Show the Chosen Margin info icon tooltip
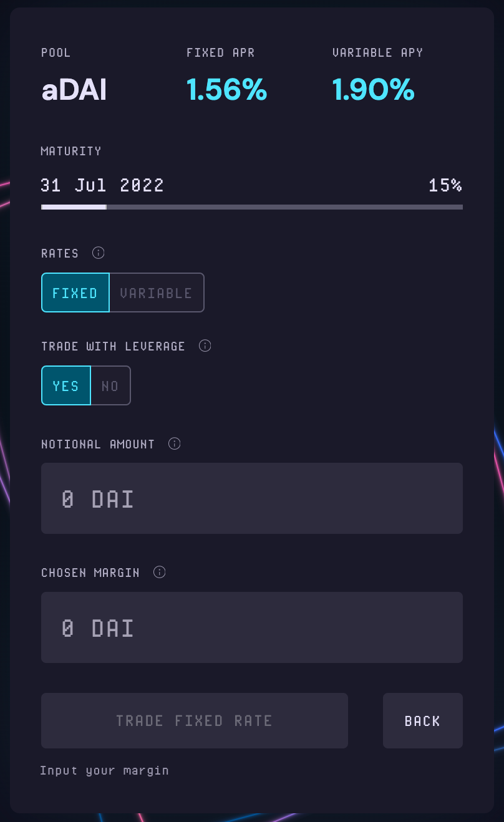The width and height of the screenshot is (504, 822). pyautogui.click(x=160, y=572)
